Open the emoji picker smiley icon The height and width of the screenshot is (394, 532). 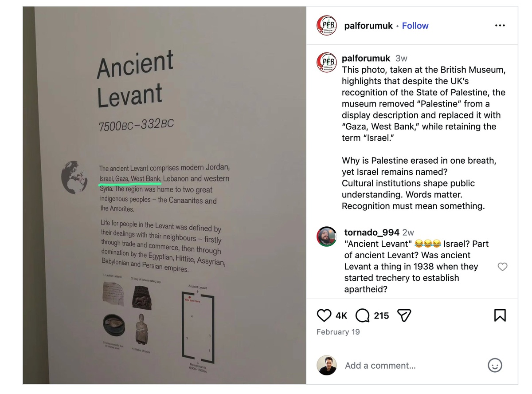click(x=495, y=365)
